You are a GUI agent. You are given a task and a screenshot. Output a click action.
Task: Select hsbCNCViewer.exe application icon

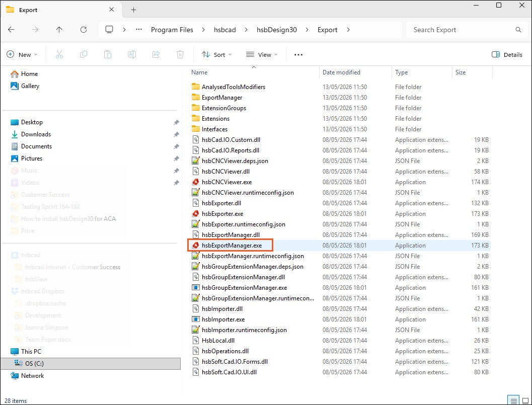coord(195,182)
